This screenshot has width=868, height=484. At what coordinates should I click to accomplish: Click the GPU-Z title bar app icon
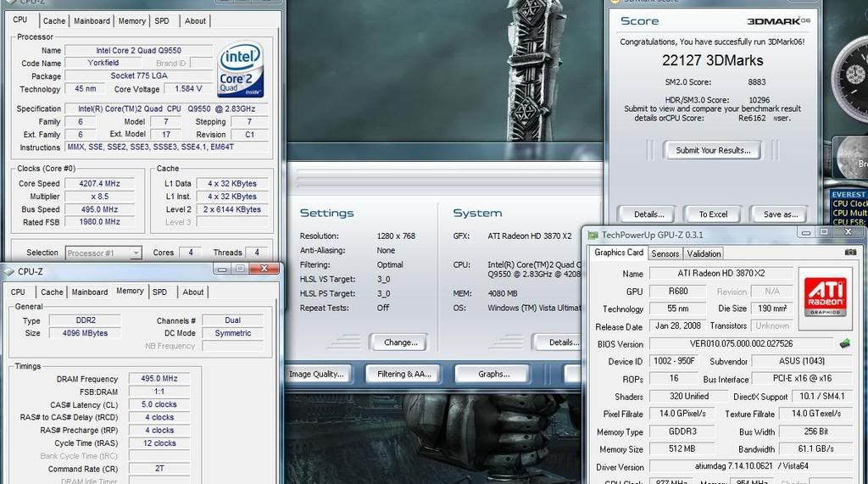(593, 236)
